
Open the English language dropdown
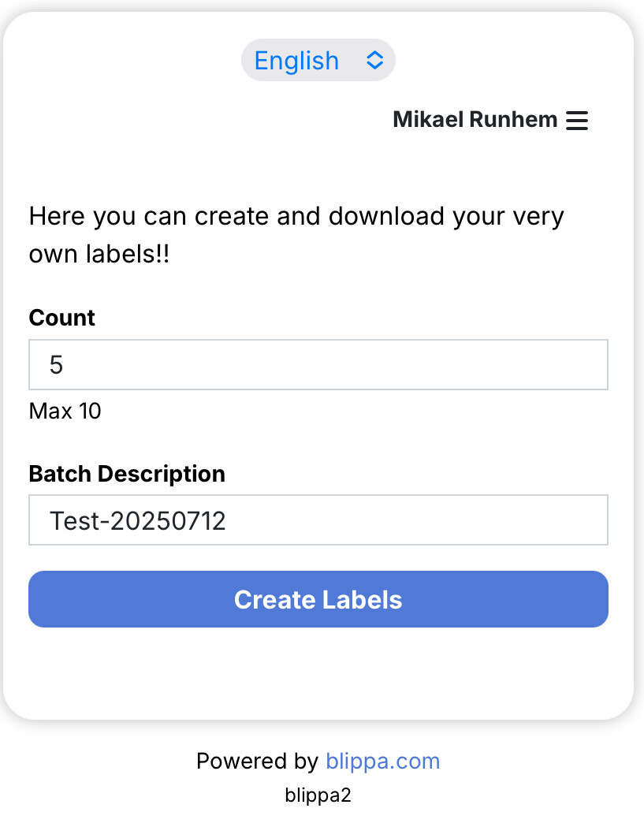318,61
